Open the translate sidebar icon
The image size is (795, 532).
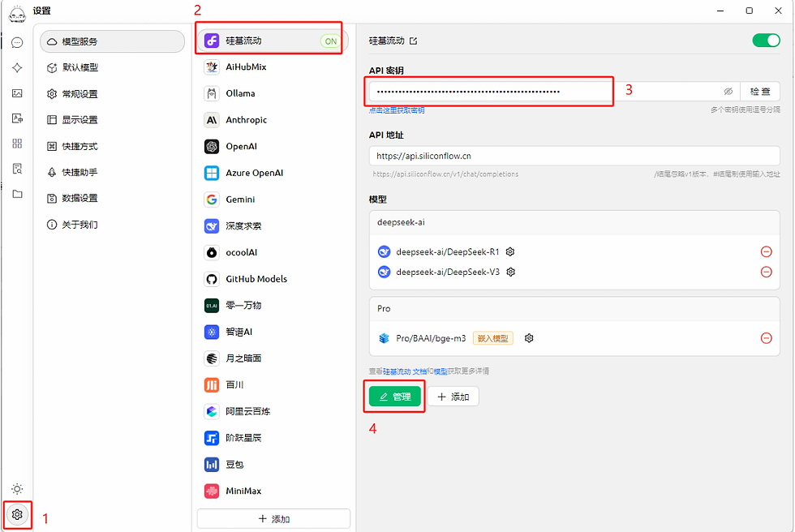point(17,118)
